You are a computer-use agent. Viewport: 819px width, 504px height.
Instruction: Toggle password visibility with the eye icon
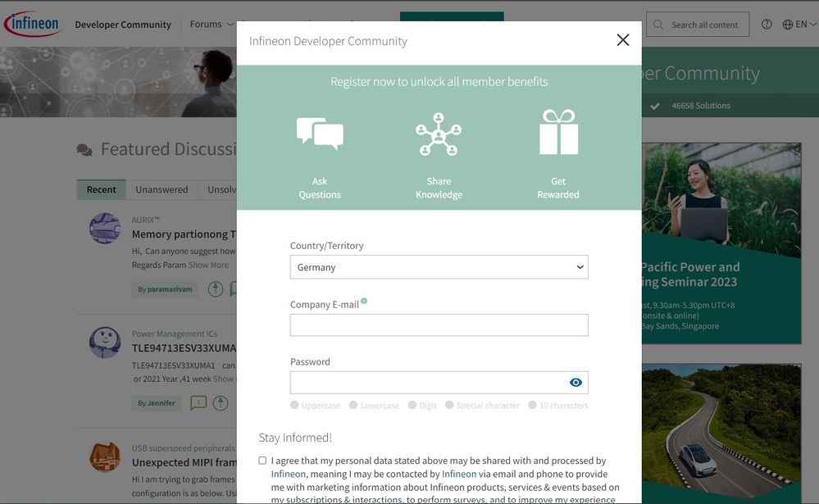pos(576,383)
